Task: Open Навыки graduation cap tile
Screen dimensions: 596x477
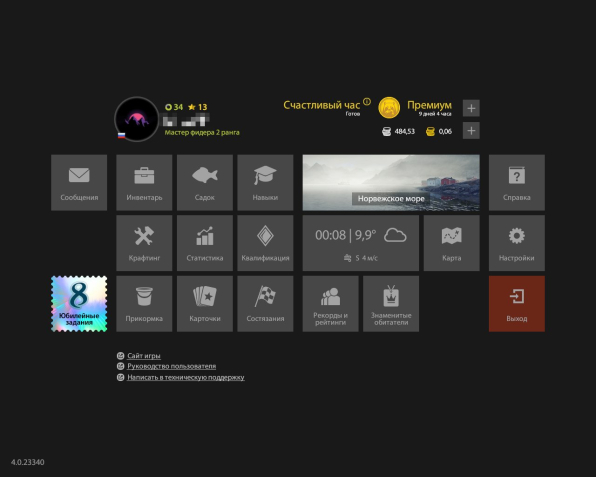Action: (265, 182)
